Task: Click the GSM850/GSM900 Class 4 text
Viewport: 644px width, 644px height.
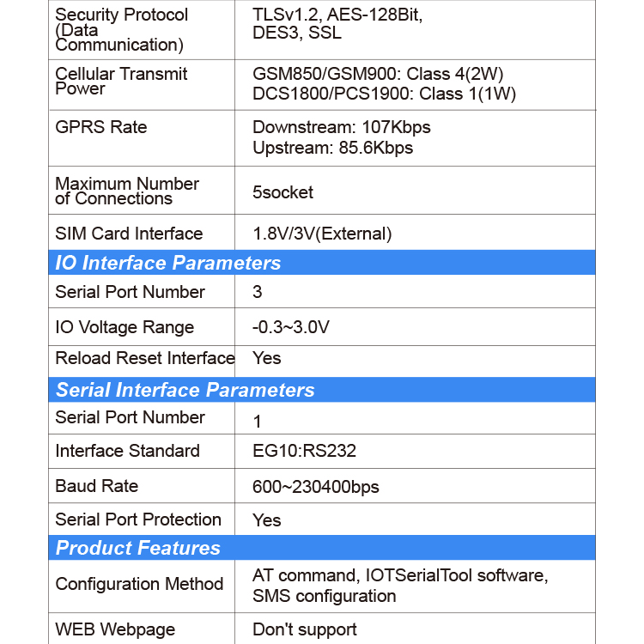Action: click(378, 74)
